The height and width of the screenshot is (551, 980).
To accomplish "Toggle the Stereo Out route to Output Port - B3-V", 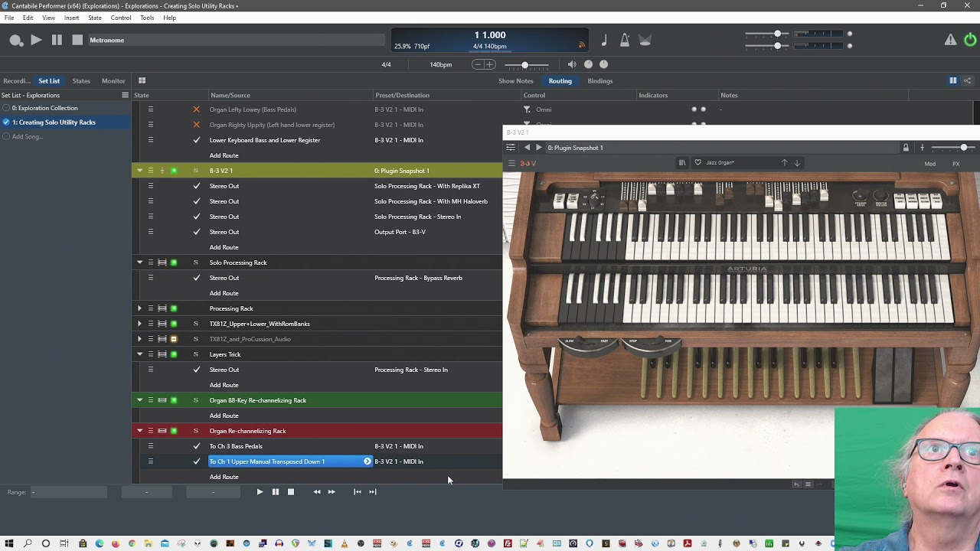I will tap(197, 232).
